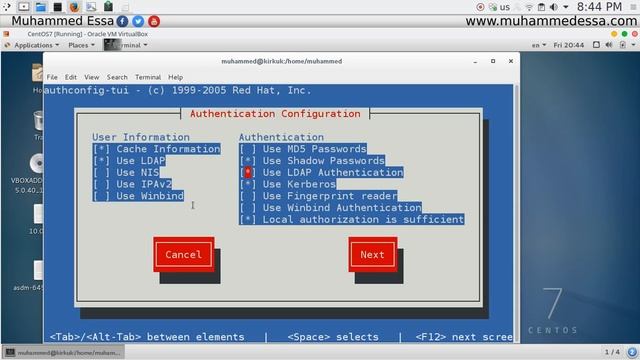Viewport: 640px width, 360px height.
Task: Click the host volume speaker icon
Action: tap(554, 7)
